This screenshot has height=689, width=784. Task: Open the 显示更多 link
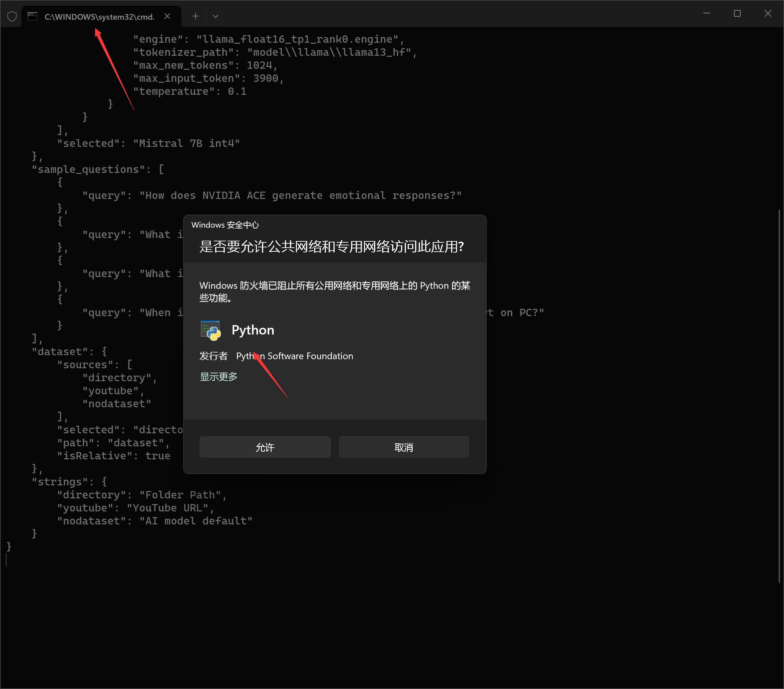tap(218, 377)
